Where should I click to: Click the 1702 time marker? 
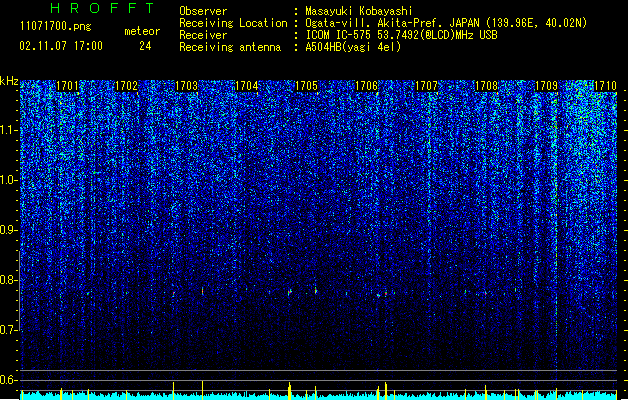[126, 86]
